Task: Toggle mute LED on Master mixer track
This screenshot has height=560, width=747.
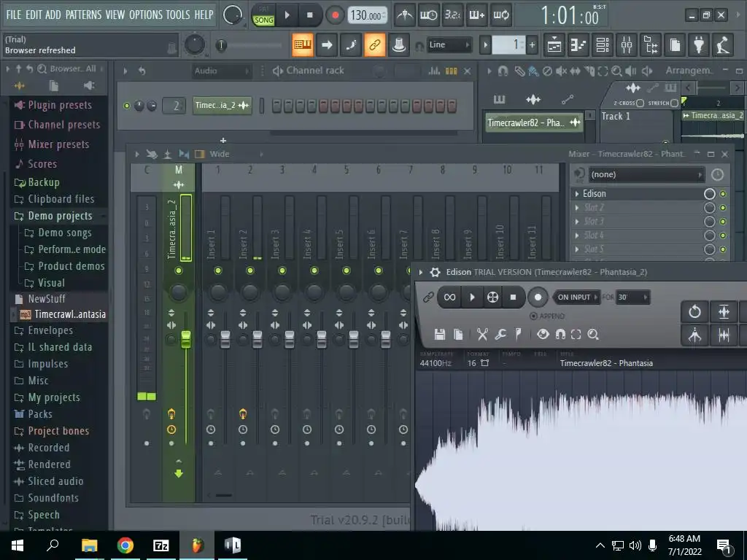Action: click(178, 271)
